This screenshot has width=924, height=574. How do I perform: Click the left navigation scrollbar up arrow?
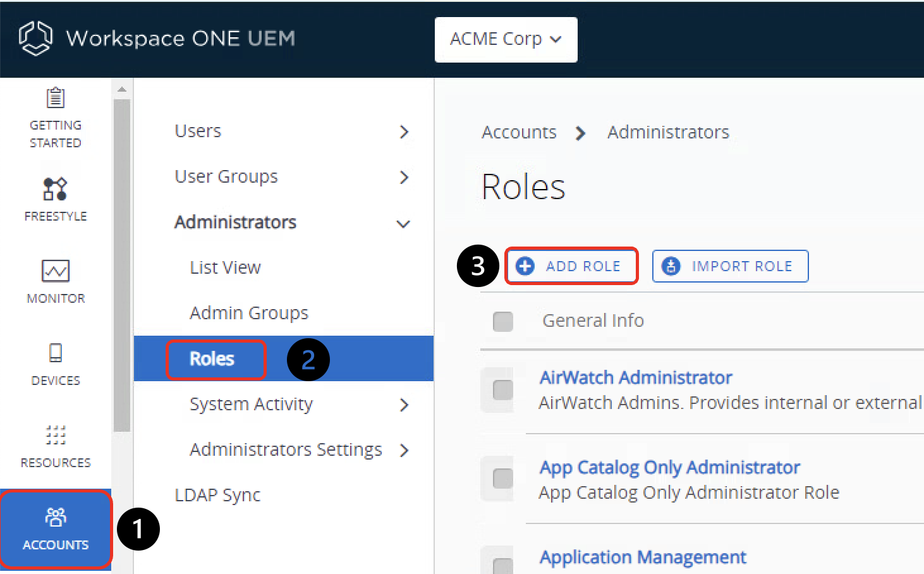pos(122,90)
